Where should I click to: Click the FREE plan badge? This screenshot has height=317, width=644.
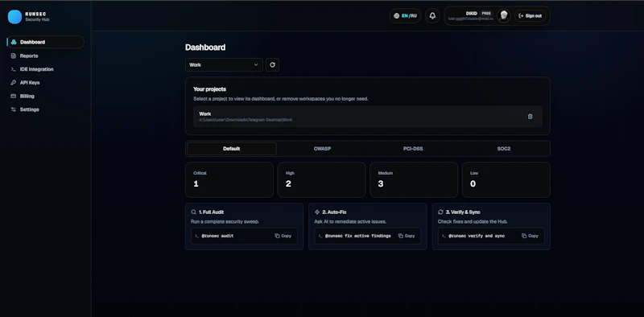pos(486,13)
